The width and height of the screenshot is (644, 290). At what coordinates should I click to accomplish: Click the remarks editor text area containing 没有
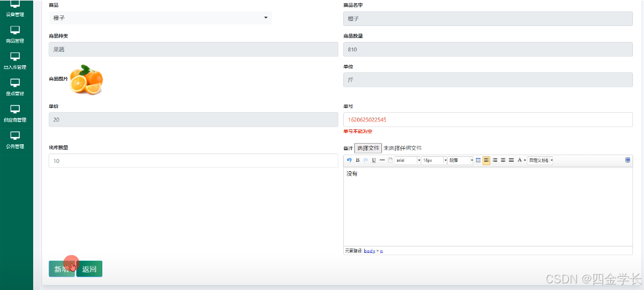(488, 207)
